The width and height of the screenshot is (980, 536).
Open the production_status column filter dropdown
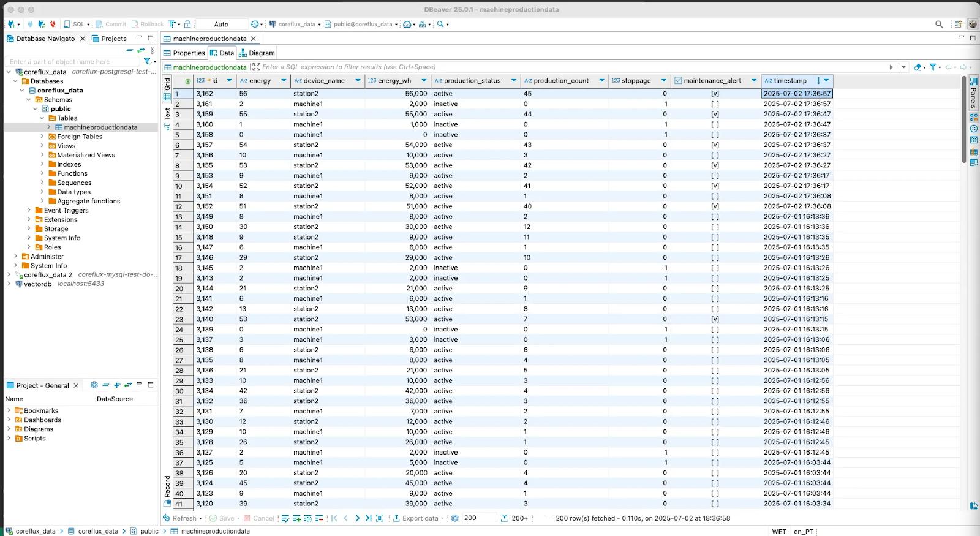coord(514,81)
